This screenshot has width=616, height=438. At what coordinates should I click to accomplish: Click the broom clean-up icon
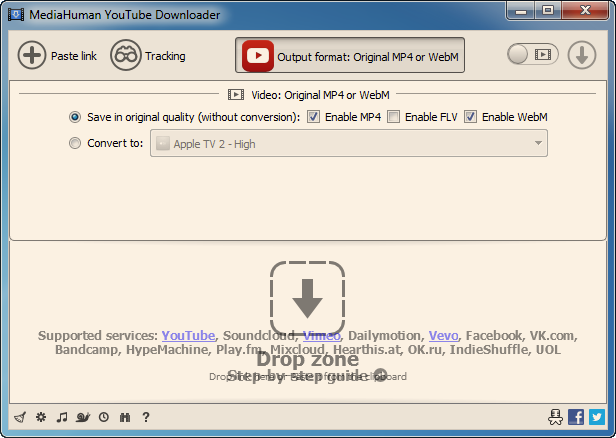(20, 417)
